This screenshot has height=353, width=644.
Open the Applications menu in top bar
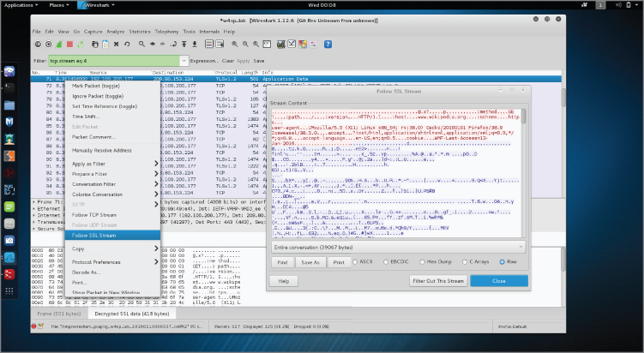point(21,5)
